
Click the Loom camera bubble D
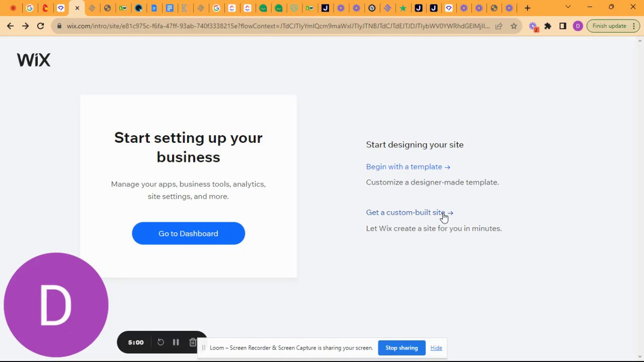(56, 305)
